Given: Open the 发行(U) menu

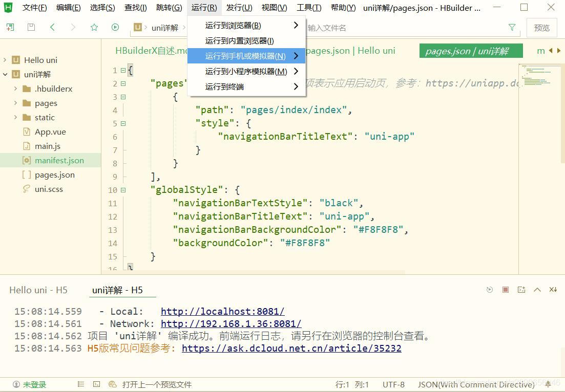Looking at the screenshot, I should point(239,8).
